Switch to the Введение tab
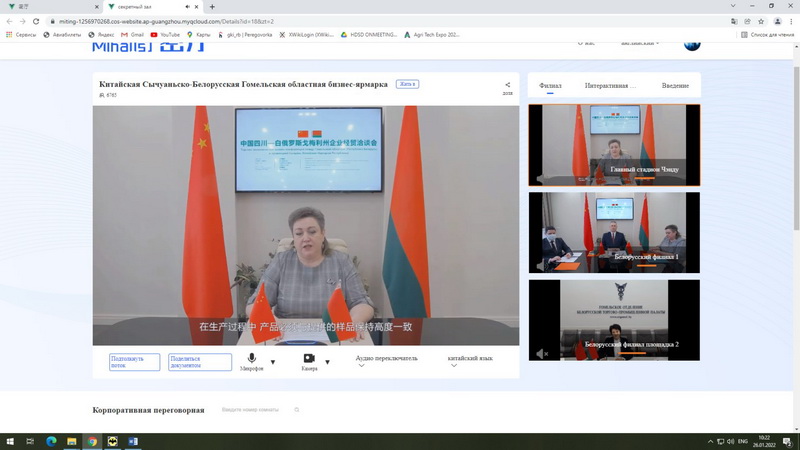 tap(675, 86)
